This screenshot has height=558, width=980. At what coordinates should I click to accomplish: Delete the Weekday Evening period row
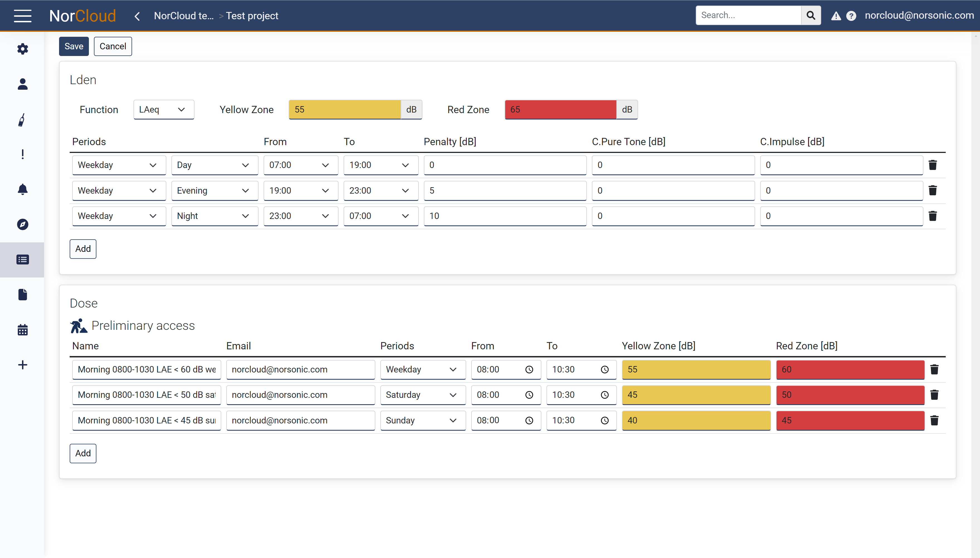click(x=933, y=191)
